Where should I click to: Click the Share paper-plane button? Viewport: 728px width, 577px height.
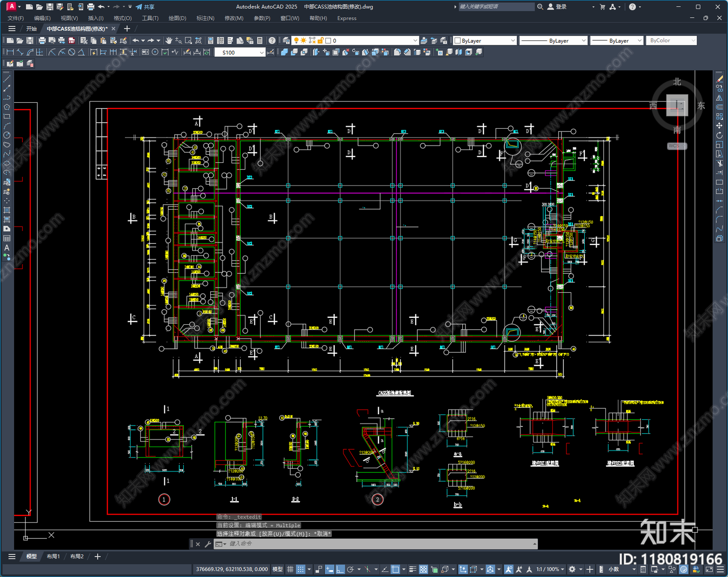pyautogui.click(x=145, y=7)
